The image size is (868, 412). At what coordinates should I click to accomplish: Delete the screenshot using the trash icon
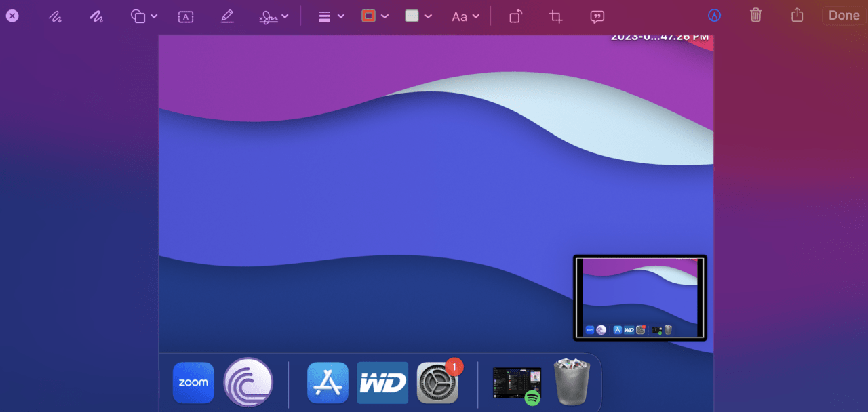[x=755, y=15]
